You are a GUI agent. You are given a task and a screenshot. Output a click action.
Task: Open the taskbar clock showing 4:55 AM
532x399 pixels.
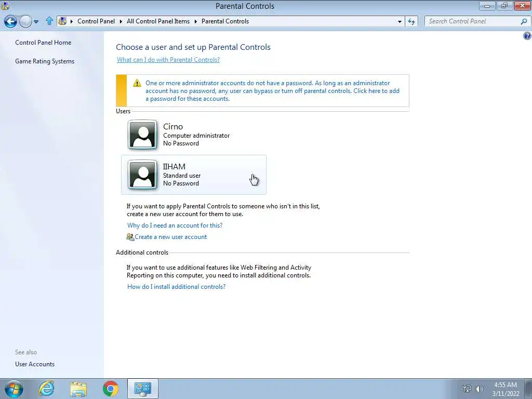[x=506, y=389]
